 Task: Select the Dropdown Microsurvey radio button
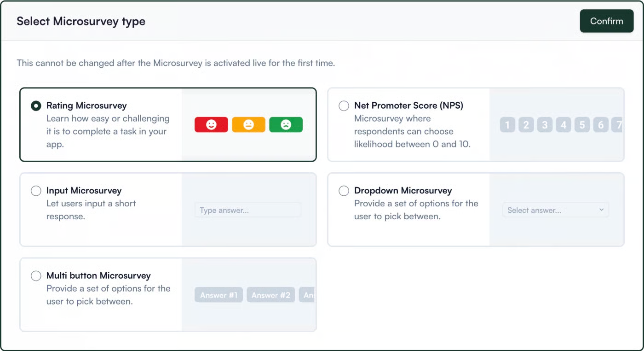(344, 190)
